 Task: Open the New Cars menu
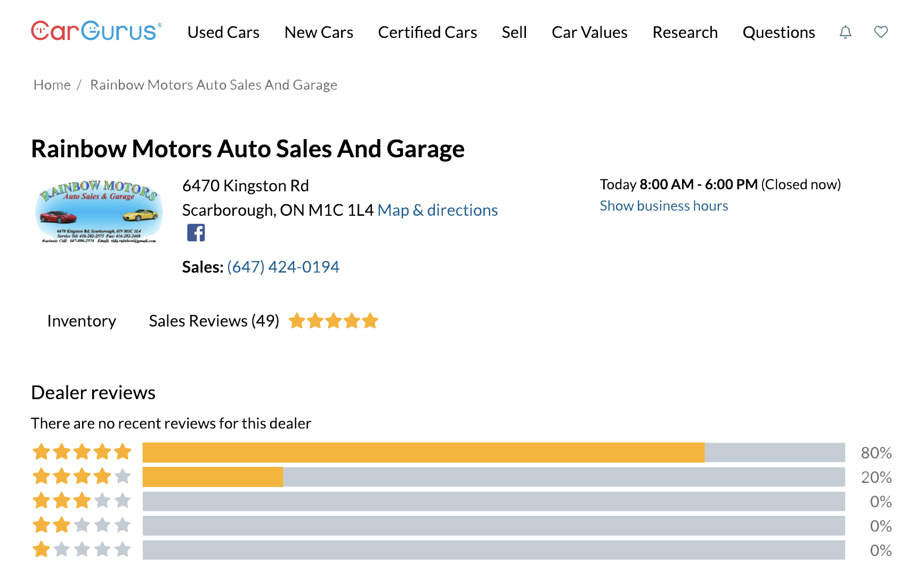319,33
